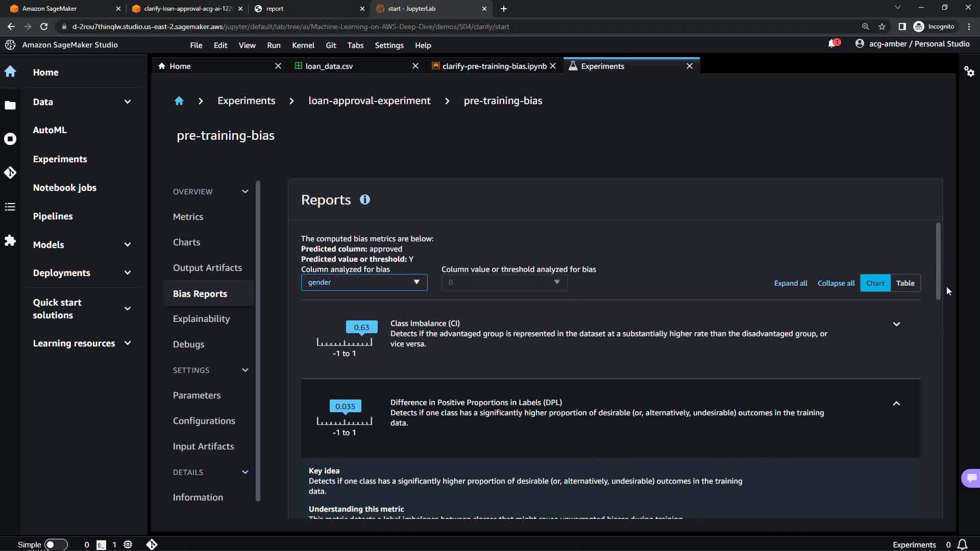Open the file browser folder icon

[10, 105]
